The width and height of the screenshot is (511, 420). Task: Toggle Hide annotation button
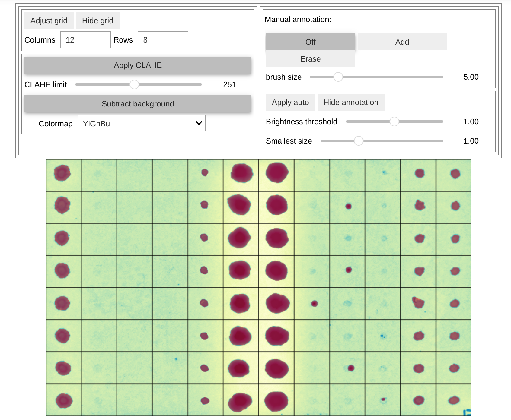point(351,102)
